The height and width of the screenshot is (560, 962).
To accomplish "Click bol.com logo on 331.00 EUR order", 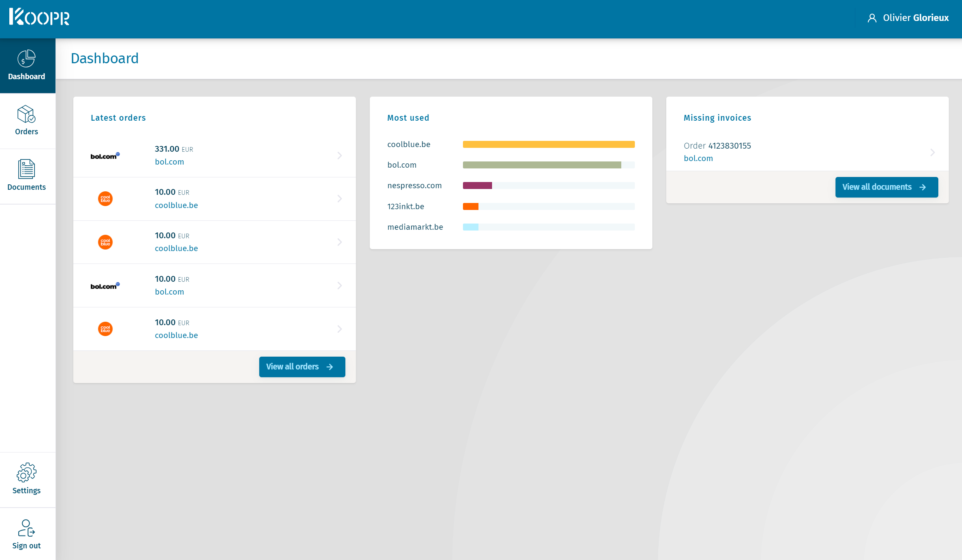I will click(x=105, y=156).
